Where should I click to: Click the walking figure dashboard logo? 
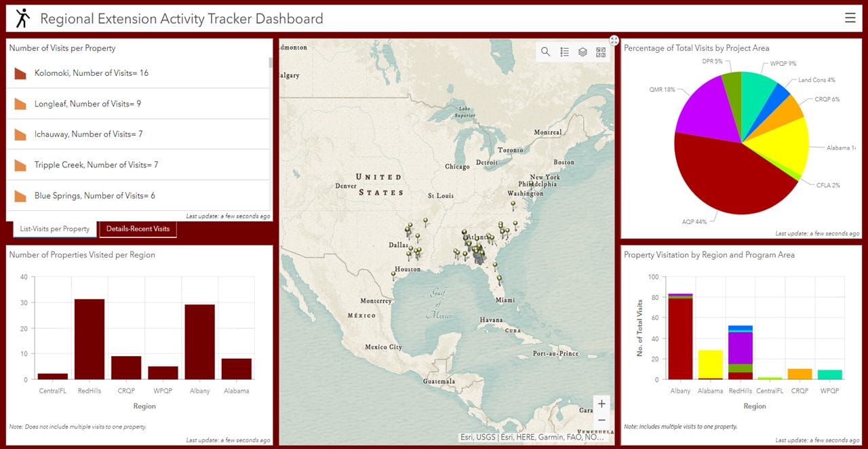(x=23, y=18)
